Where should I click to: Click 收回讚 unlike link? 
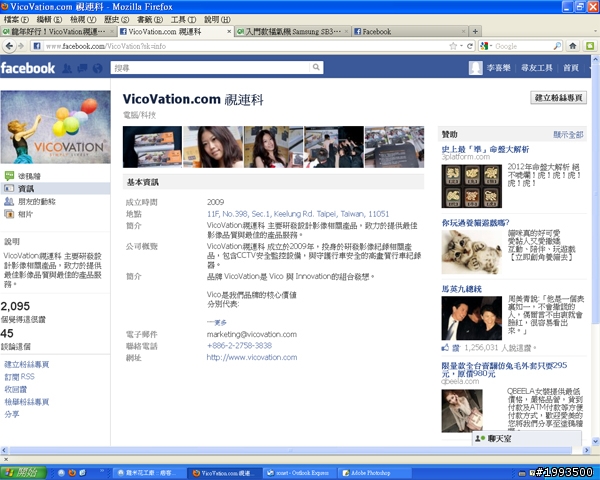pyautogui.click(x=15, y=389)
